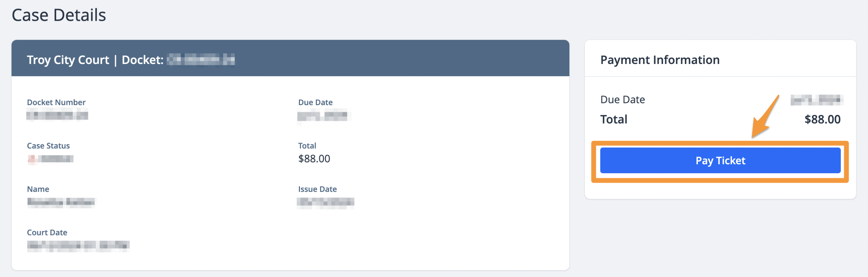Select the Case Details page title
Viewport: 868px width, 277px height.
[x=59, y=14]
